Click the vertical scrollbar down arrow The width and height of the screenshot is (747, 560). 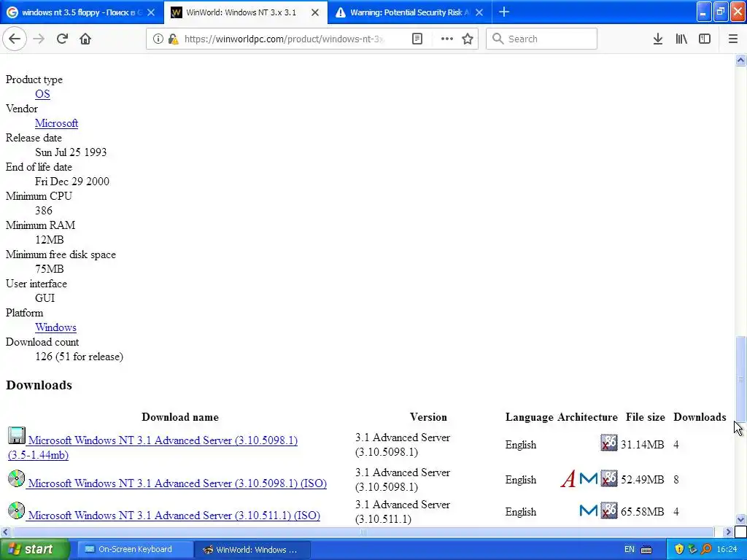(740, 519)
